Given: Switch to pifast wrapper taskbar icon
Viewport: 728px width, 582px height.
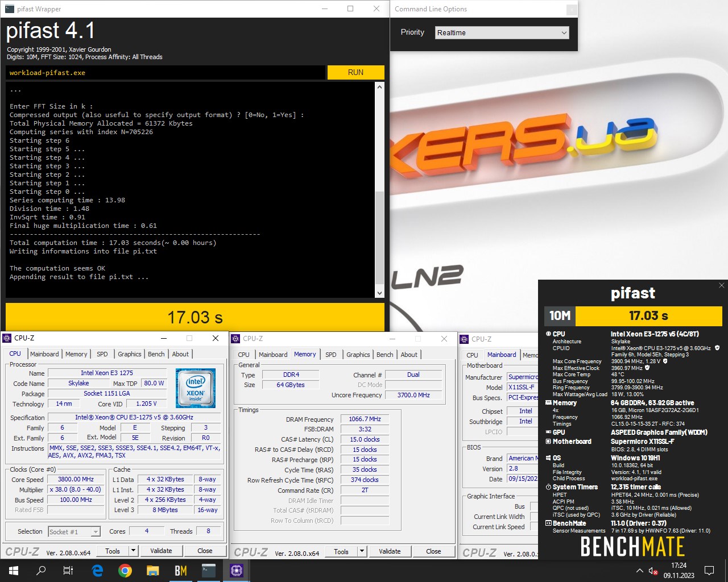Looking at the screenshot, I should click(x=209, y=571).
